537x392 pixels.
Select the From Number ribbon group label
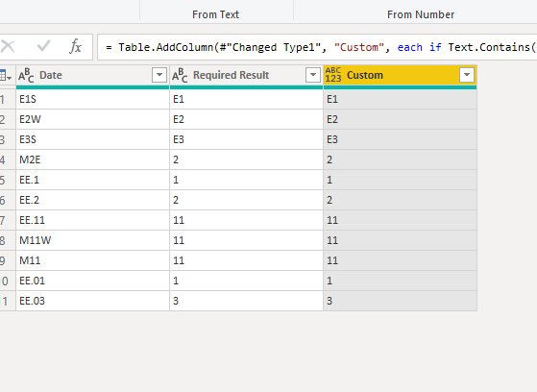(x=421, y=14)
